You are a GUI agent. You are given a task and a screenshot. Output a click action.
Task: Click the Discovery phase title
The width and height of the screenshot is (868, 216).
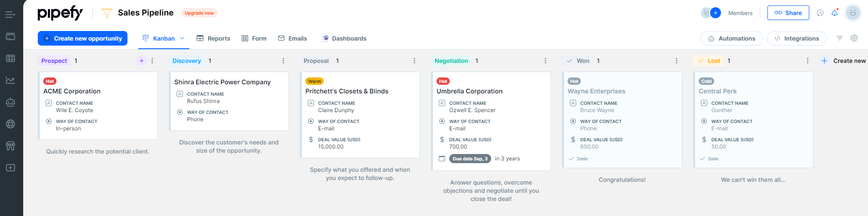(187, 61)
